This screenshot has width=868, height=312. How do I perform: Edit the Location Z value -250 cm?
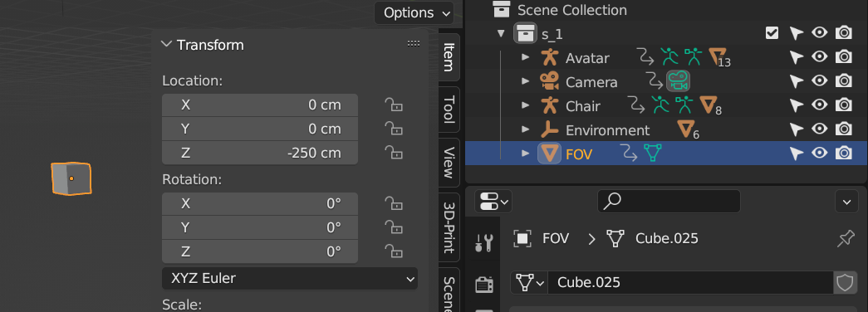click(260, 153)
